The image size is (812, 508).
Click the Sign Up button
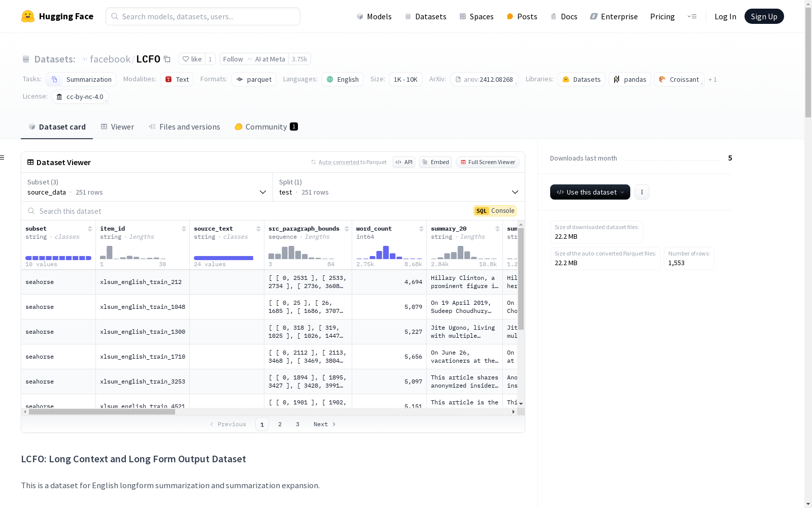[764, 16]
